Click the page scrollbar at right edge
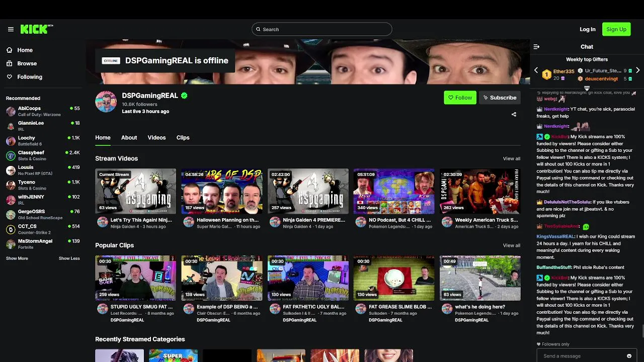This screenshot has height=362, width=644. pyautogui.click(x=642, y=332)
